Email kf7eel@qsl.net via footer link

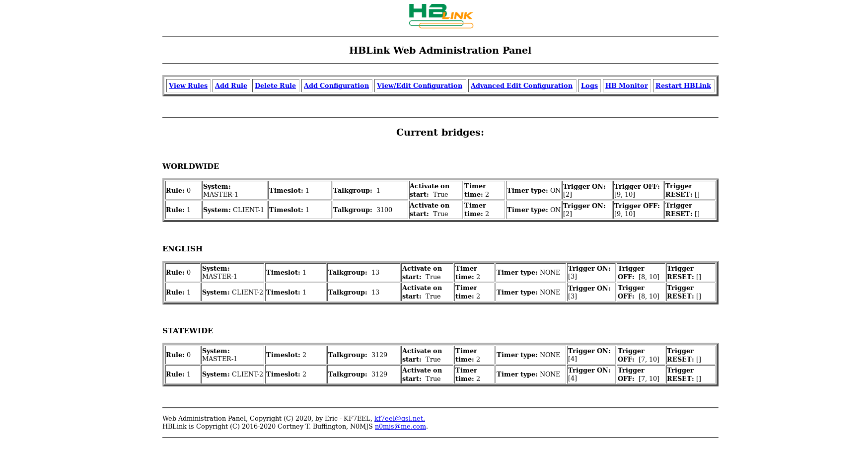(400, 419)
